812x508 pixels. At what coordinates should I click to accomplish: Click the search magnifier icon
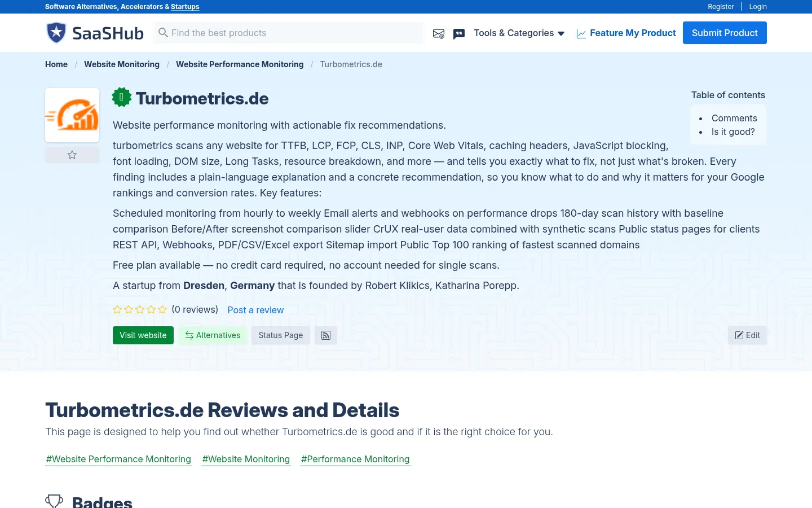(x=163, y=33)
